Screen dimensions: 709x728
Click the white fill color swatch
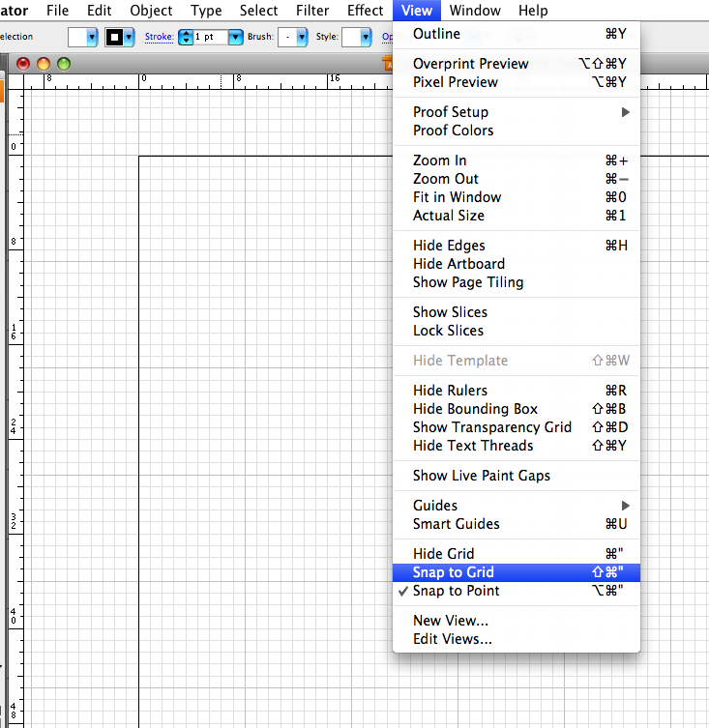point(77,37)
